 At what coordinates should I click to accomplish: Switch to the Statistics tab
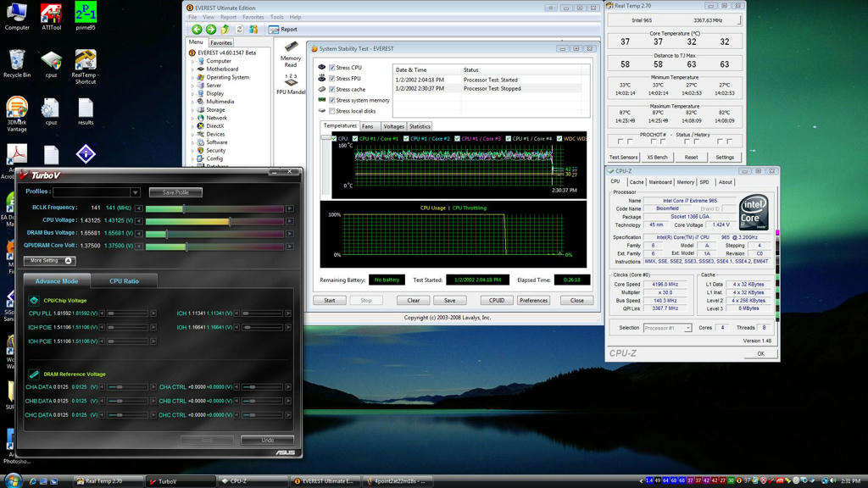pyautogui.click(x=420, y=127)
